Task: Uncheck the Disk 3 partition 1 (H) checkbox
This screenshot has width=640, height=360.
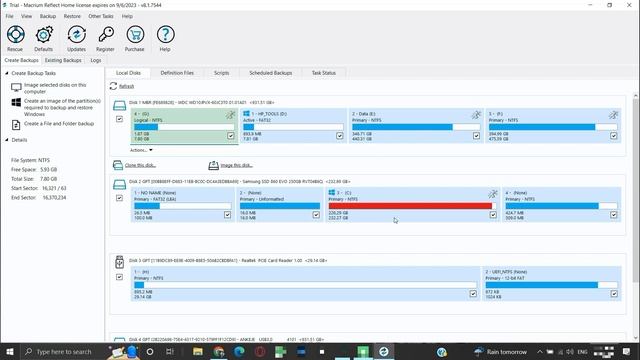Action: [473, 293]
